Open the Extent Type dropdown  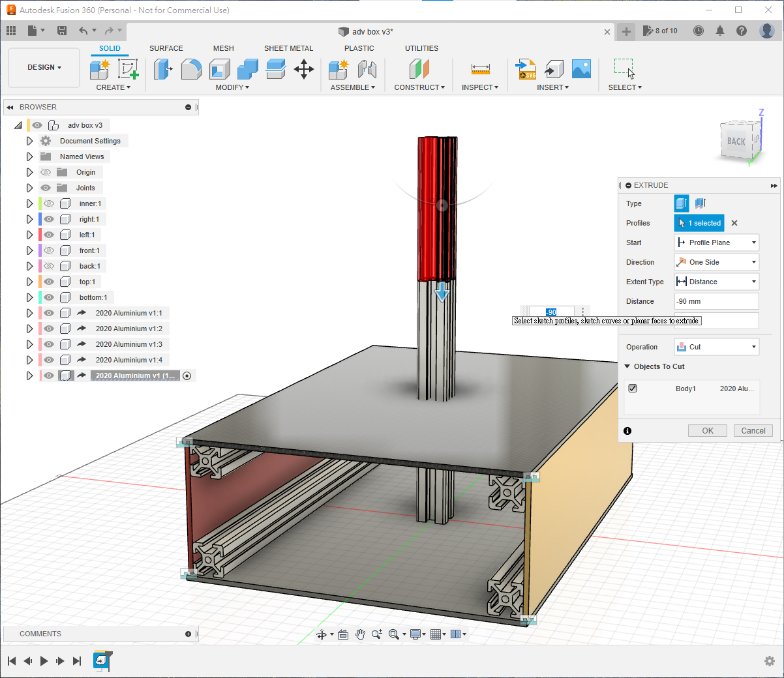pyautogui.click(x=716, y=282)
